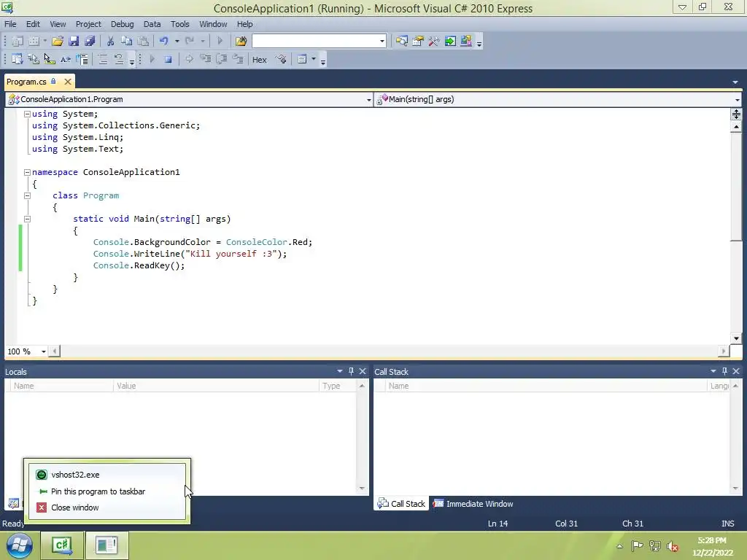The height and width of the screenshot is (560, 747).
Task: Open the ConsoleApplication1.Program class dropdown
Action: [x=368, y=100]
